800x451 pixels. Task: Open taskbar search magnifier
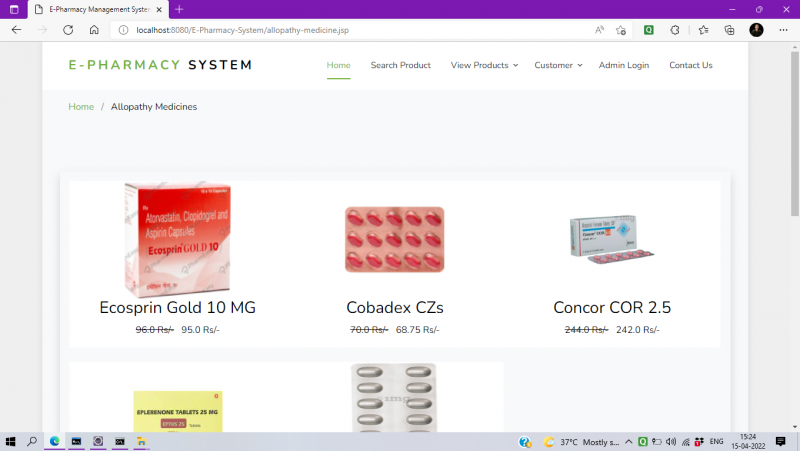tap(32, 442)
